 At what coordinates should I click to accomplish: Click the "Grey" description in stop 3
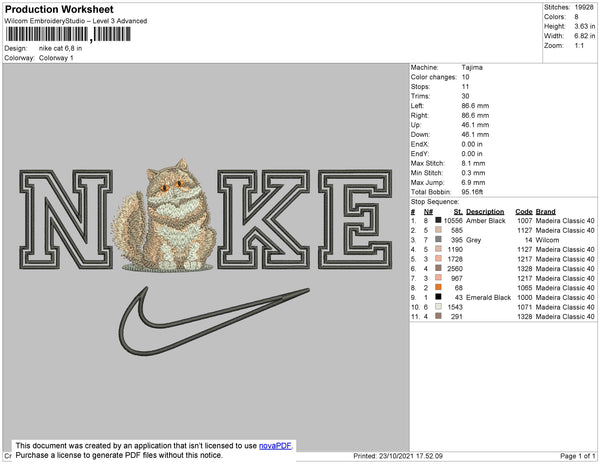pyautogui.click(x=473, y=240)
